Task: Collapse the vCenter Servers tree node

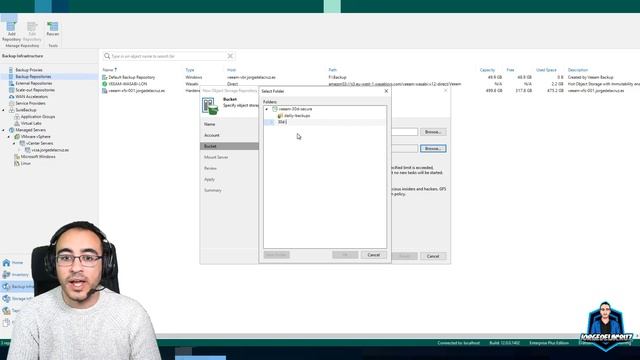Action: [x=14, y=144]
